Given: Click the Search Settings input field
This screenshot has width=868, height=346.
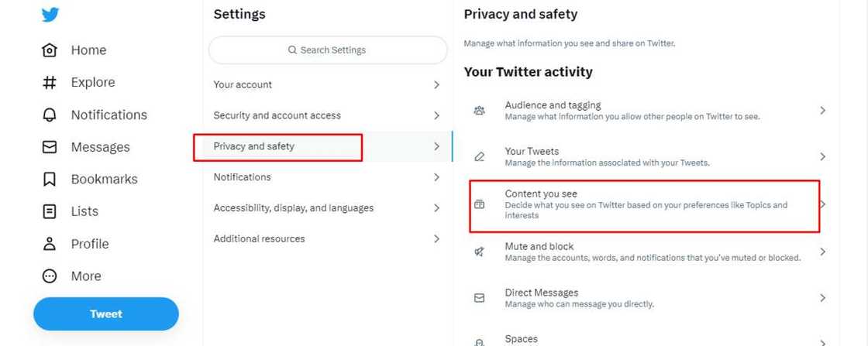Looking at the screenshot, I should (x=328, y=50).
